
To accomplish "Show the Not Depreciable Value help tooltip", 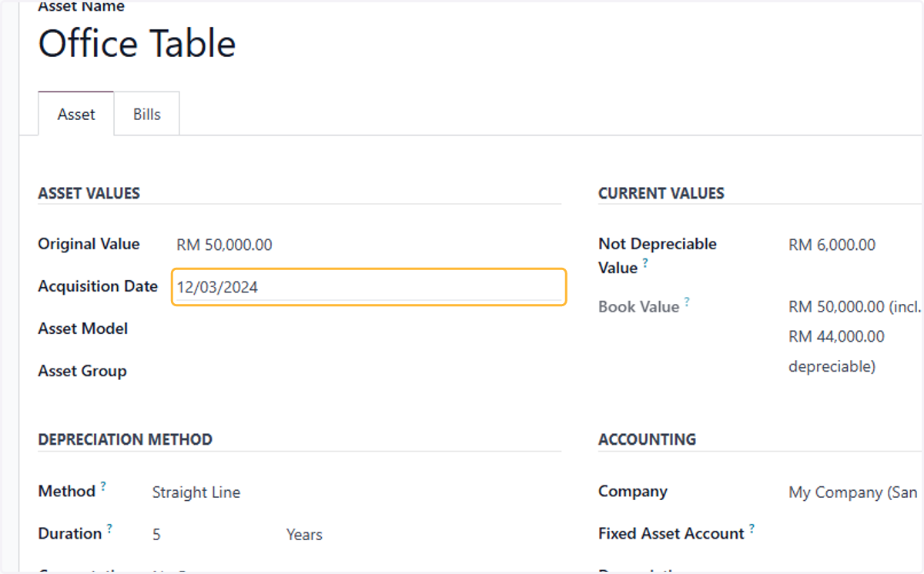I will 645,262.
